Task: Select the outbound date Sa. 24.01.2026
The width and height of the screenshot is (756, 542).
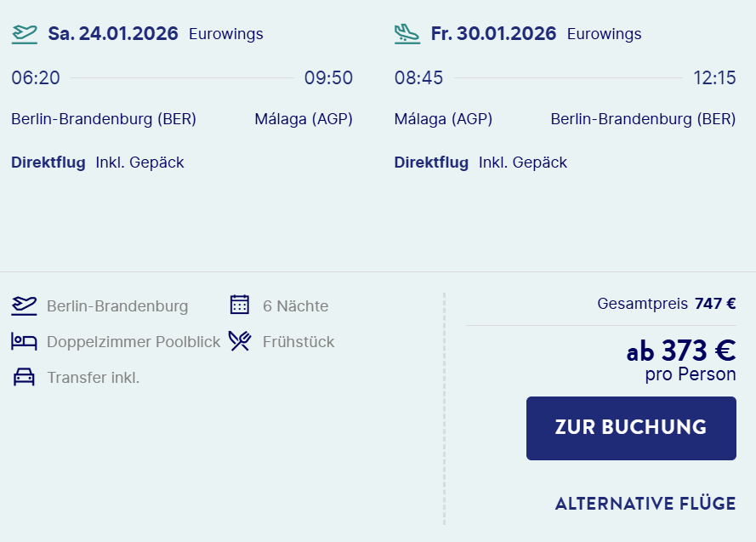Action: point(113,34)
